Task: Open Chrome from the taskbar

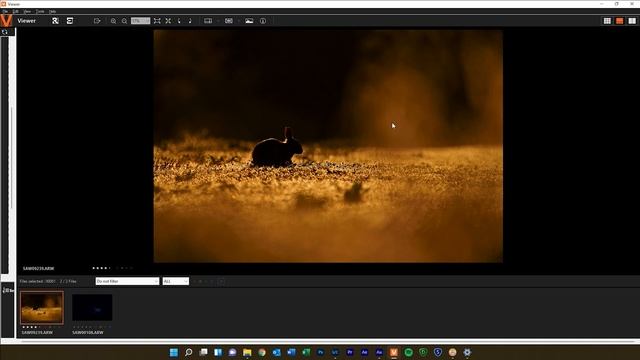Action: 262,352
